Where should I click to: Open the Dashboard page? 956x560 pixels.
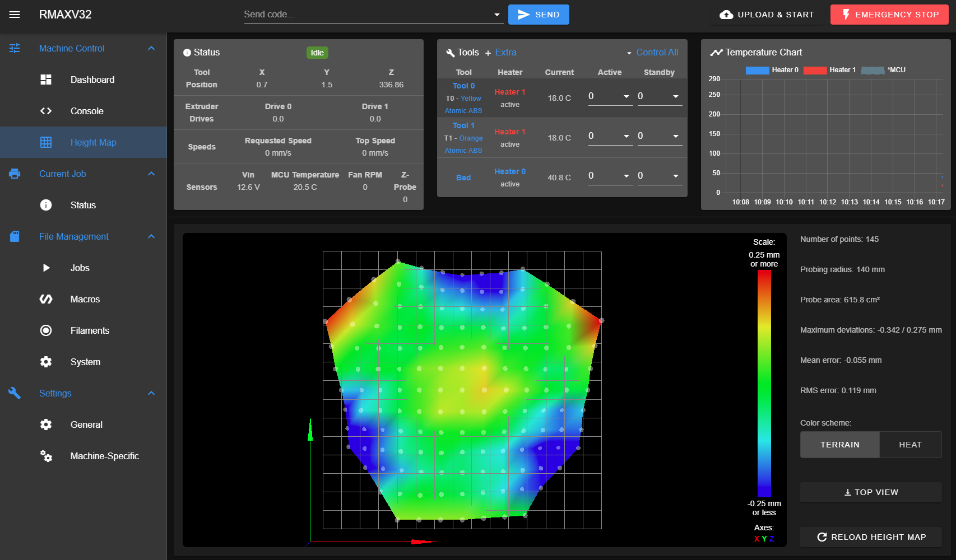point(83,80)
